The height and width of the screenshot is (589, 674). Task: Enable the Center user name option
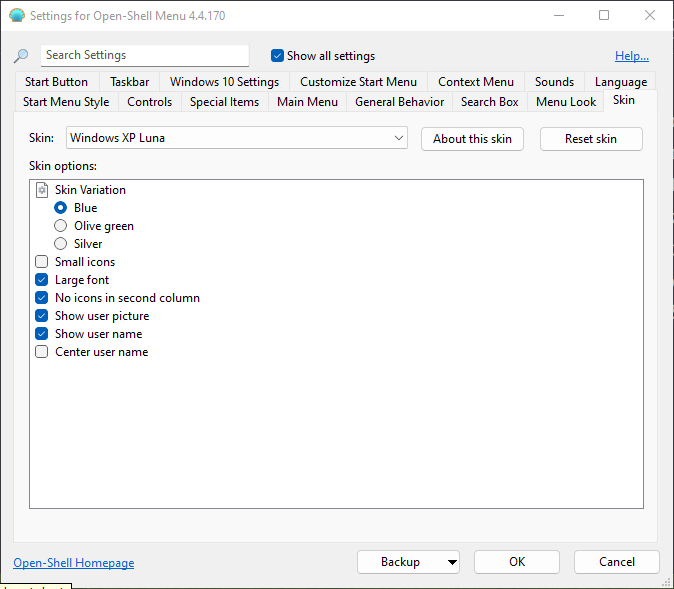click(42, 352)
